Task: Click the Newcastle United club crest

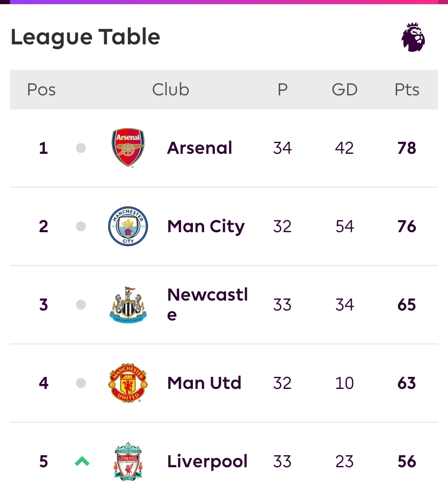Action: pos(128,305)
